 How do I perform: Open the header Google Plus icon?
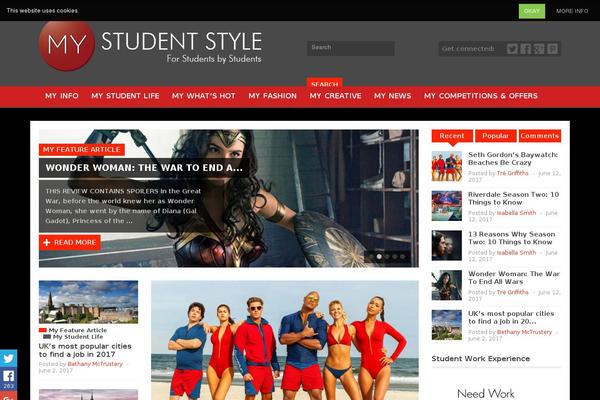coord(539,49)
